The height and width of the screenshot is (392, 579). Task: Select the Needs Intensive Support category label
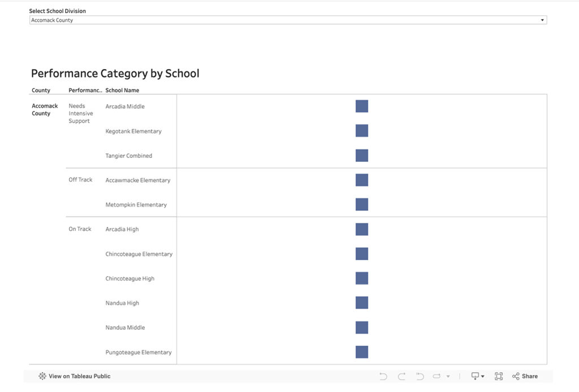click(x=80, y=113)
